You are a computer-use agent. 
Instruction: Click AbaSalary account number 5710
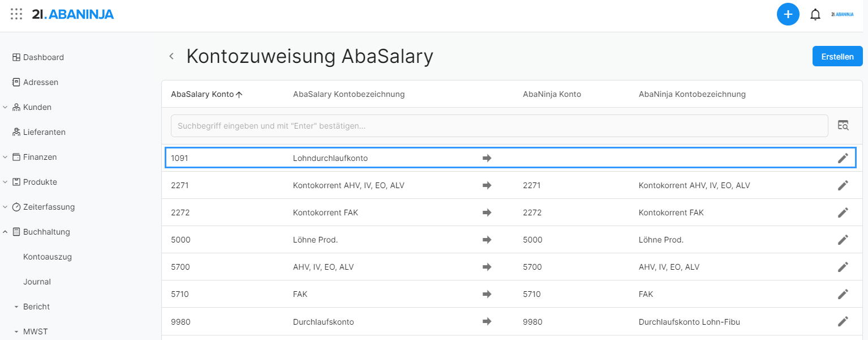(x=180, y=294)
